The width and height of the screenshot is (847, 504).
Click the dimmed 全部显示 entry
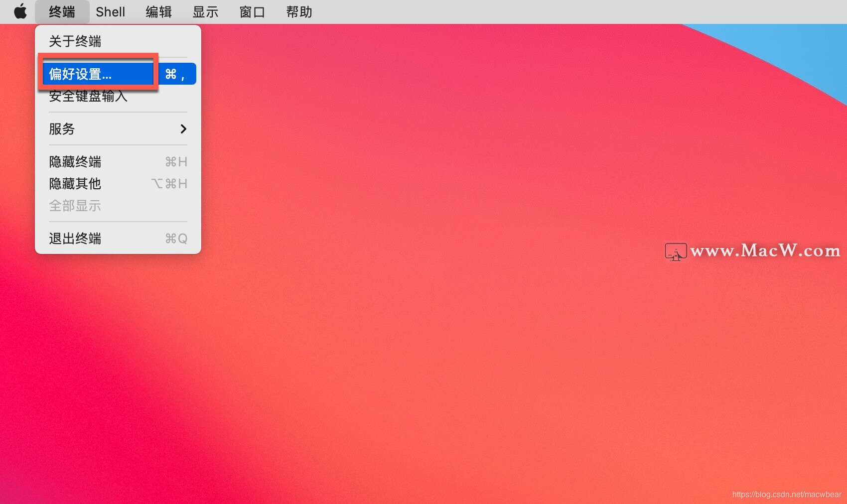(118, 206)
